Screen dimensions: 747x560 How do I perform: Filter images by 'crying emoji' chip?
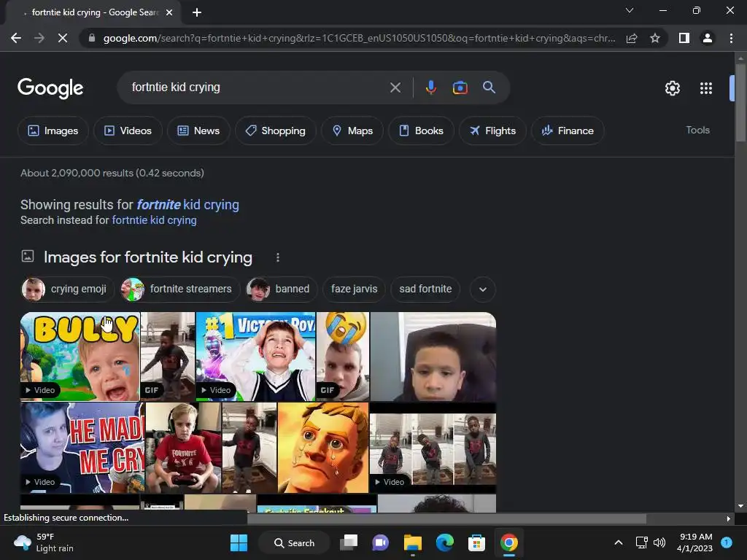tap(68, 289)
